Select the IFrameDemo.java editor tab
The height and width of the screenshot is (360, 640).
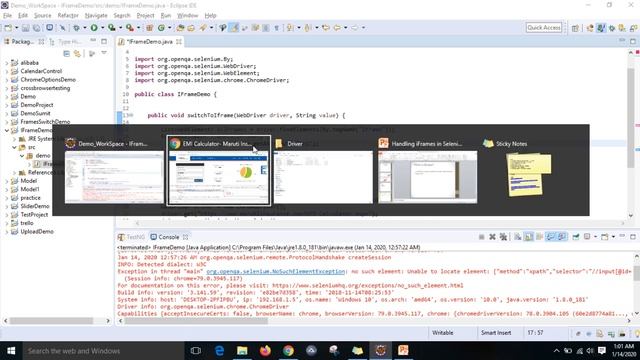click(x=149, y=42)
